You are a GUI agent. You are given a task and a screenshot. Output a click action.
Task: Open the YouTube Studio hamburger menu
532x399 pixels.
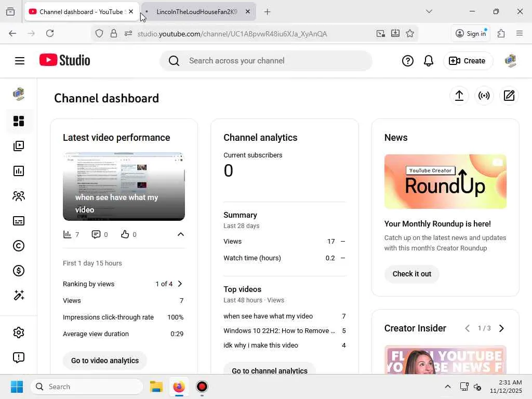point(20,61)
